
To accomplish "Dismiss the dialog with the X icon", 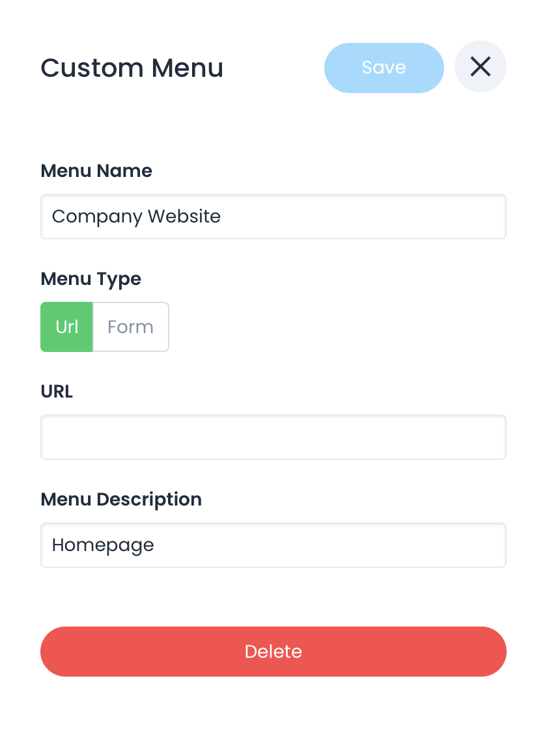I will 480,66.
